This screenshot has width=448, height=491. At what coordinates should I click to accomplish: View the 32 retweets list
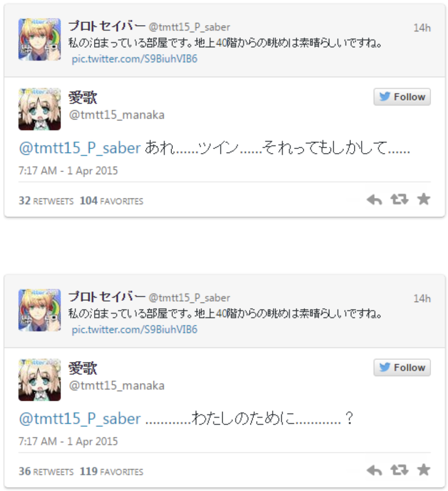[x=46, y=201]
